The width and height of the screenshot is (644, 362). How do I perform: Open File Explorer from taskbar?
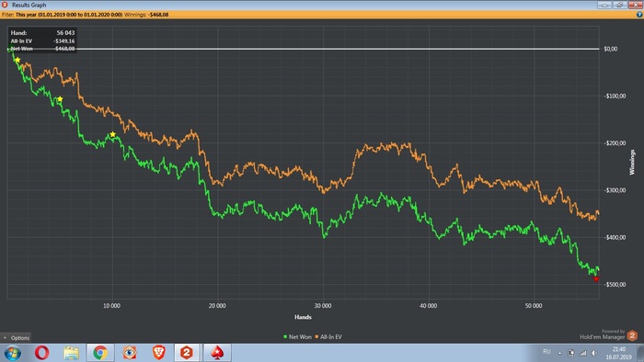point(71,353)
